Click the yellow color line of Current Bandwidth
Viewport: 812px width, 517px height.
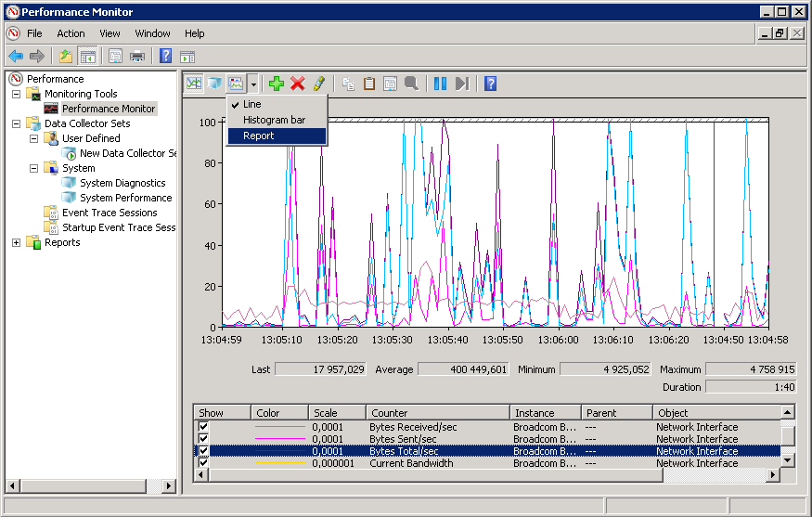click(x=280, y=462)
